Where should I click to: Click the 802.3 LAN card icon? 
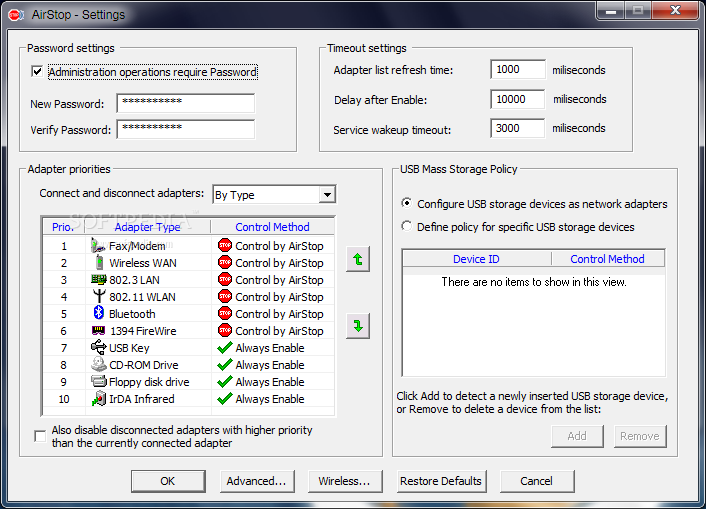click(x=99, y=280)
